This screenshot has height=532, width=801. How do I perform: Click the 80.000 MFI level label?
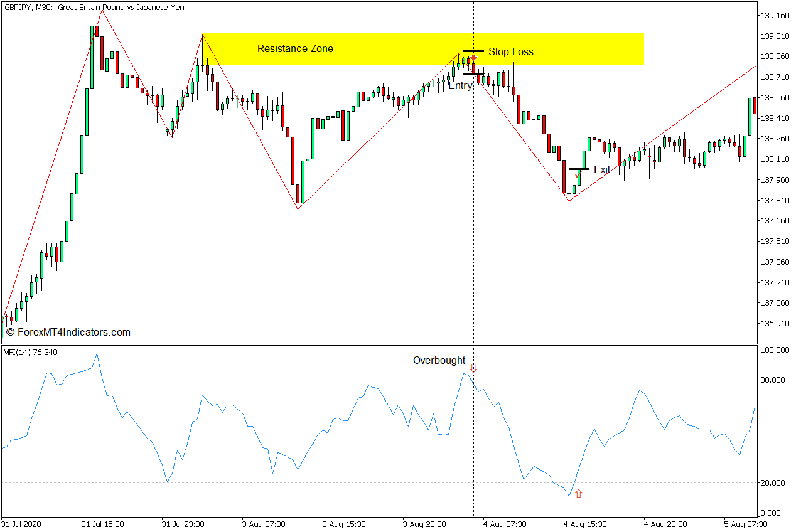click(x=774, y=380)
